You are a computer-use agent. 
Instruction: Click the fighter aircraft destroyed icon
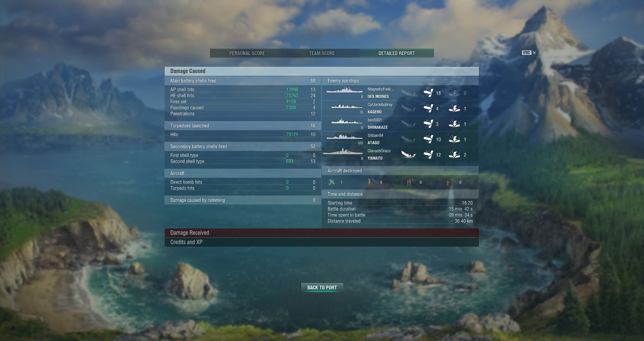332,182
